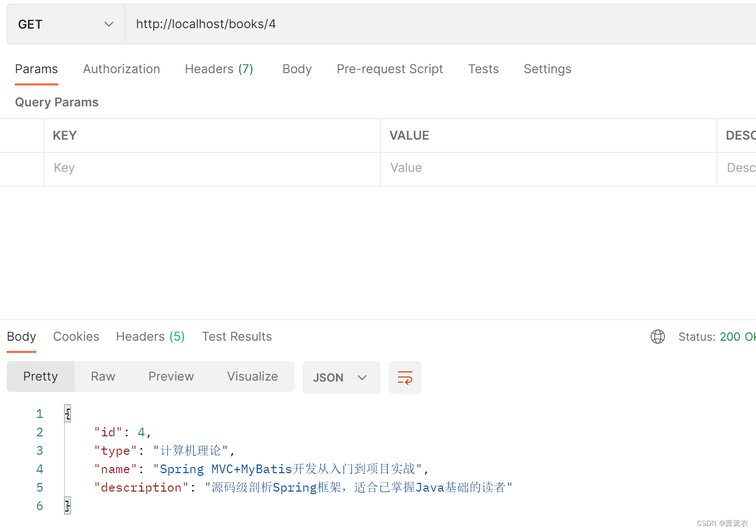
Task: Switch to the Authorization tab
Action: 121,69
